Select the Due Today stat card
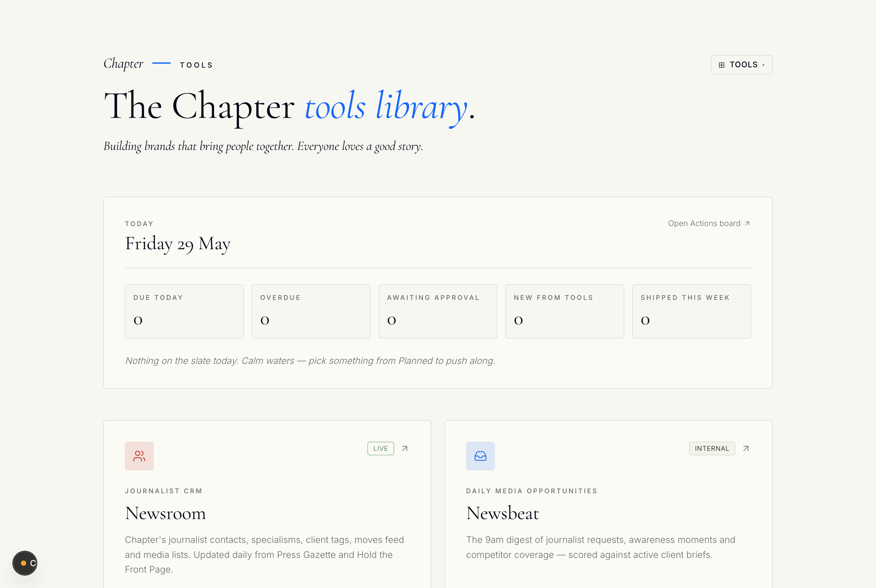This screenshot has height=588, width=876. pos(184,311)
